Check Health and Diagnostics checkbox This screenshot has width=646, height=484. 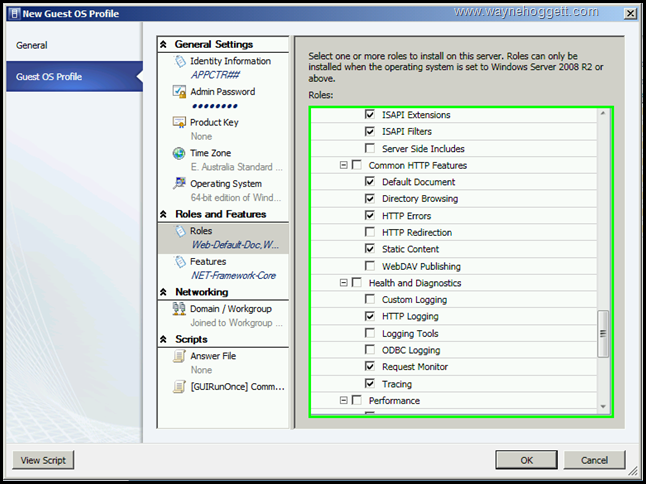coord(357,283)
